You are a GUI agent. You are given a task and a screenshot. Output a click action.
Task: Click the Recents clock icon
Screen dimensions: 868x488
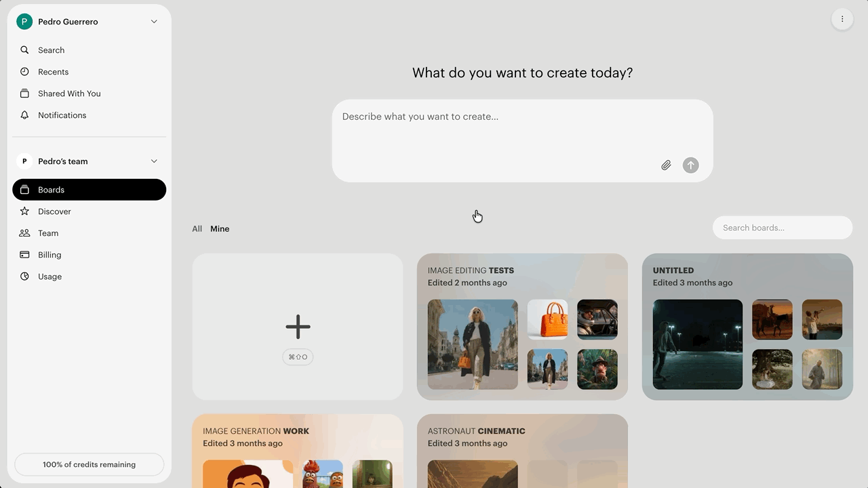coord(24,72)
